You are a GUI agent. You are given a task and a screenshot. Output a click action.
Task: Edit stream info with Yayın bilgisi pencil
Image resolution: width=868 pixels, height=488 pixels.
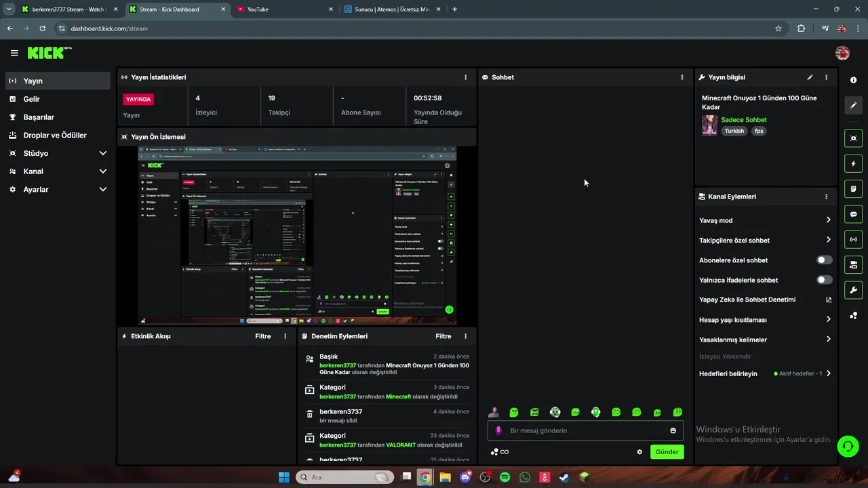pyautogui.click(x=810, y=77)
